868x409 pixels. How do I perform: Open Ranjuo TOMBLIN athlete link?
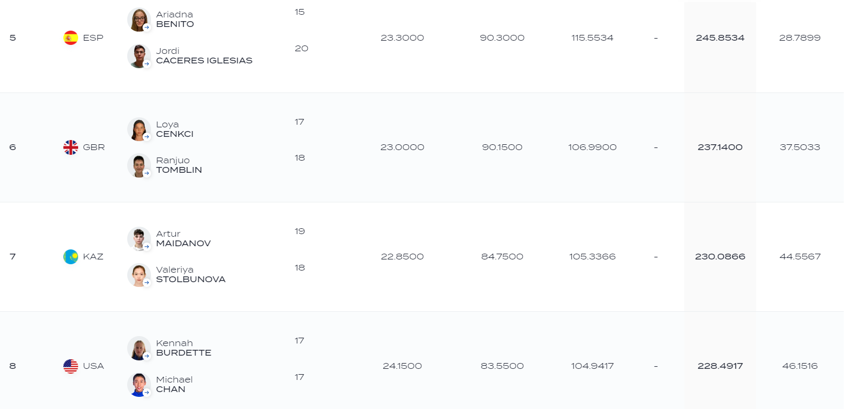click(x=179, y=165)
